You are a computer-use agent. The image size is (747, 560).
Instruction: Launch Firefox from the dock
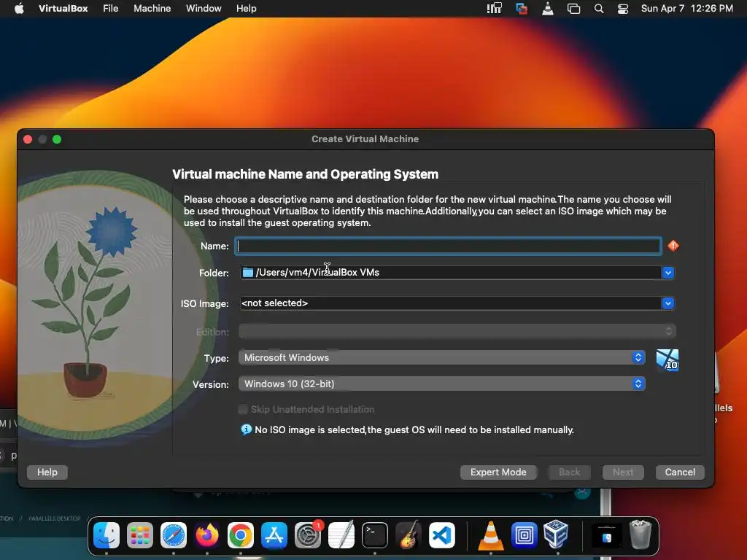click(x=206, y=535)
